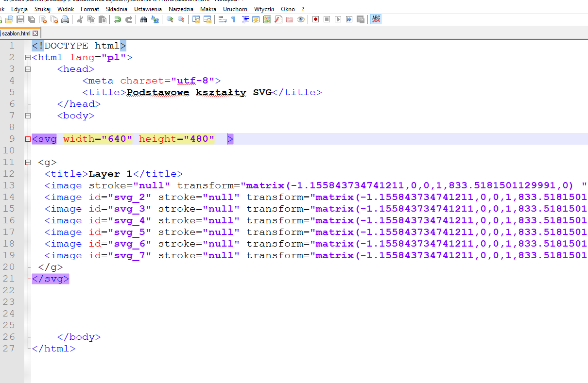Click line number 13 in margin

(9, 185)
